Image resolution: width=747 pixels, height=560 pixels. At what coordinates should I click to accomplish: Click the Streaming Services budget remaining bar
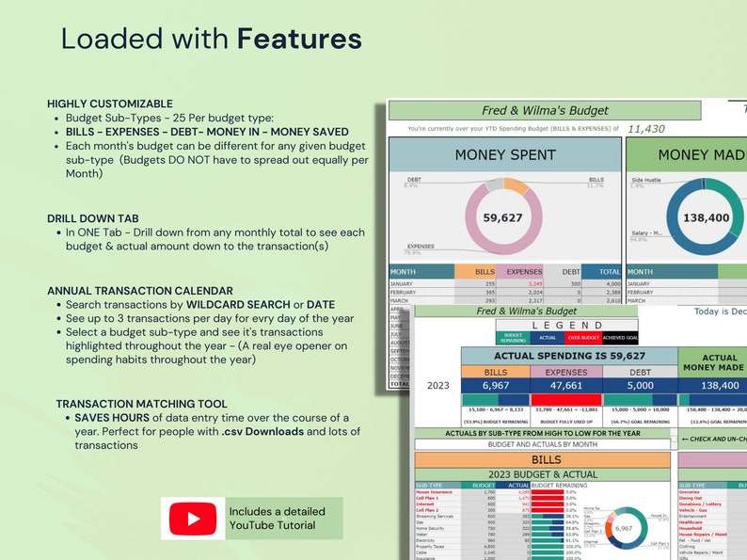[x=548, y=516]
